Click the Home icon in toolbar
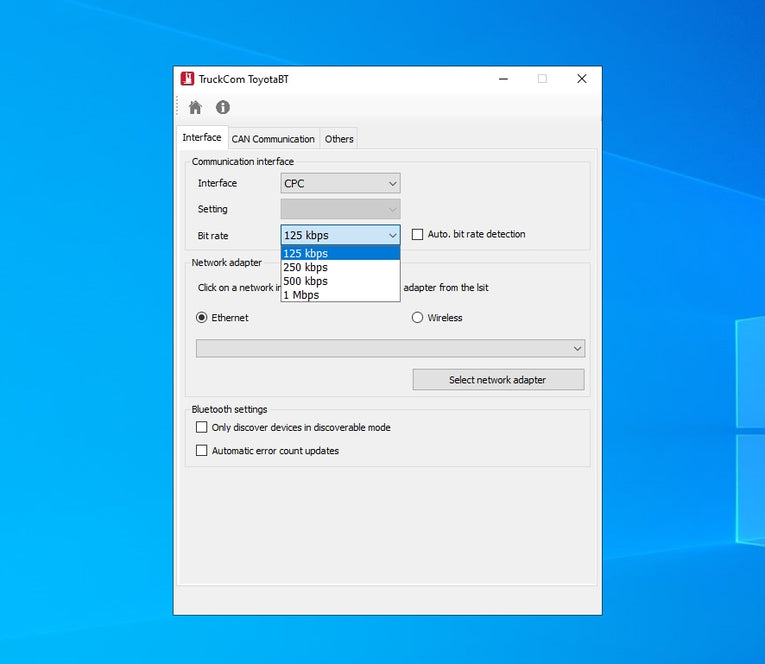 click(195, 108)
